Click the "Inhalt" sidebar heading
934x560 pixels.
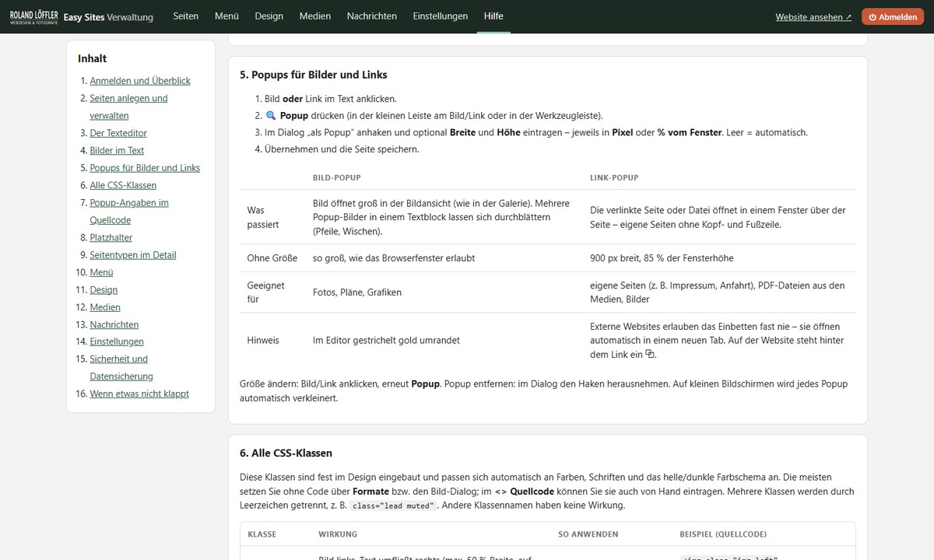[93, 58]
